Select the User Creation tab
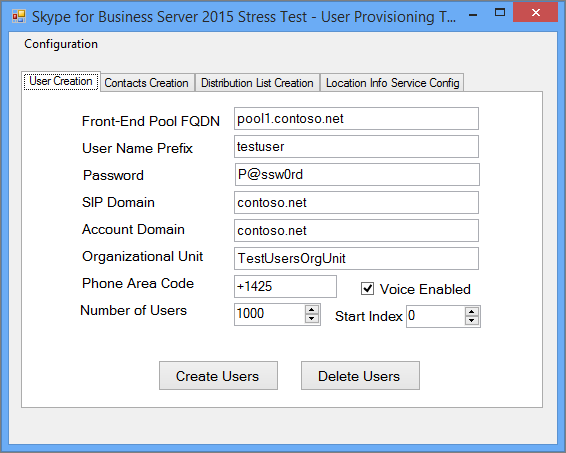 point(61,81)
